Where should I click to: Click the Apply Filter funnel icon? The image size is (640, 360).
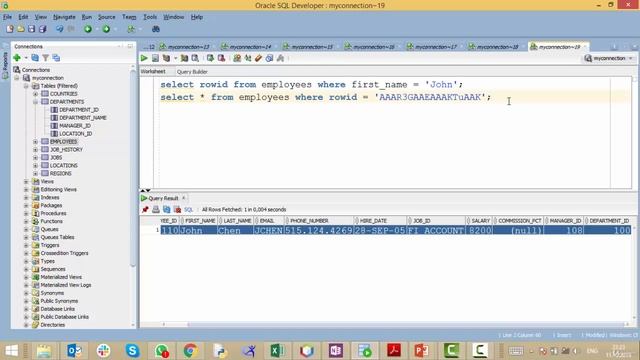click(x=46, y=58)
